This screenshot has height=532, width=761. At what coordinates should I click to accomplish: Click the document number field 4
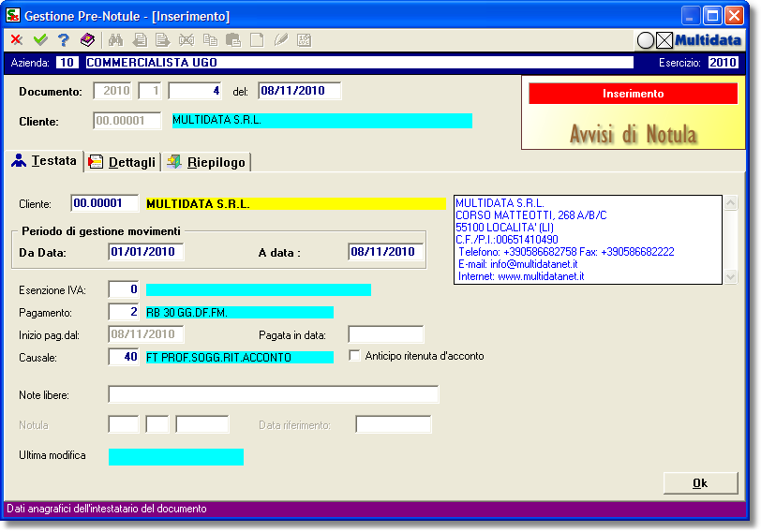click(x=195, y=91)
